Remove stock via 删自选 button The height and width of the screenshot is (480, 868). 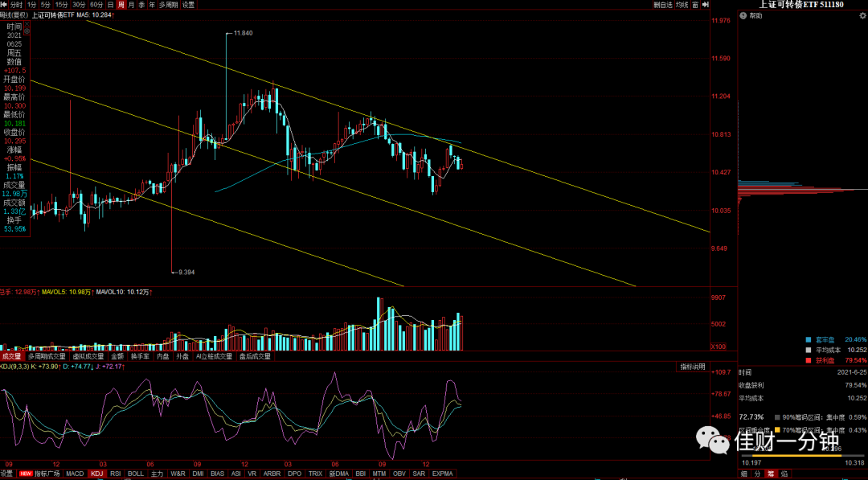pyautogui.click(x=663, y=5)
